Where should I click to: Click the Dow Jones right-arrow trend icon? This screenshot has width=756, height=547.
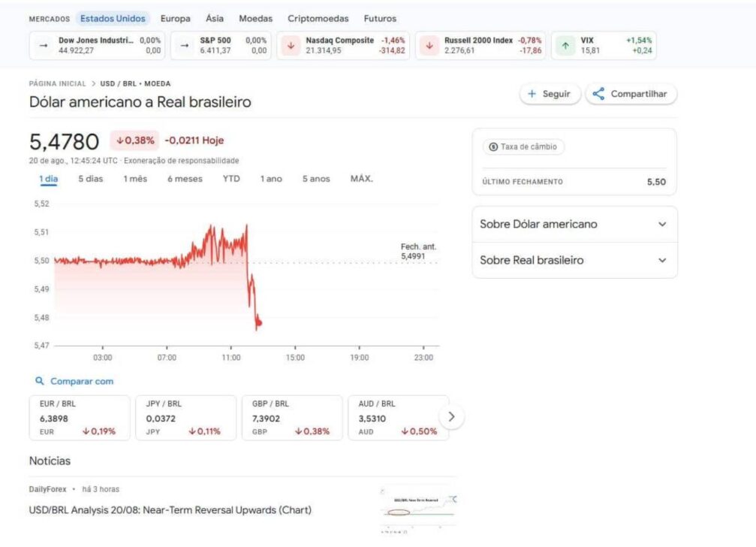pos(44,45)
